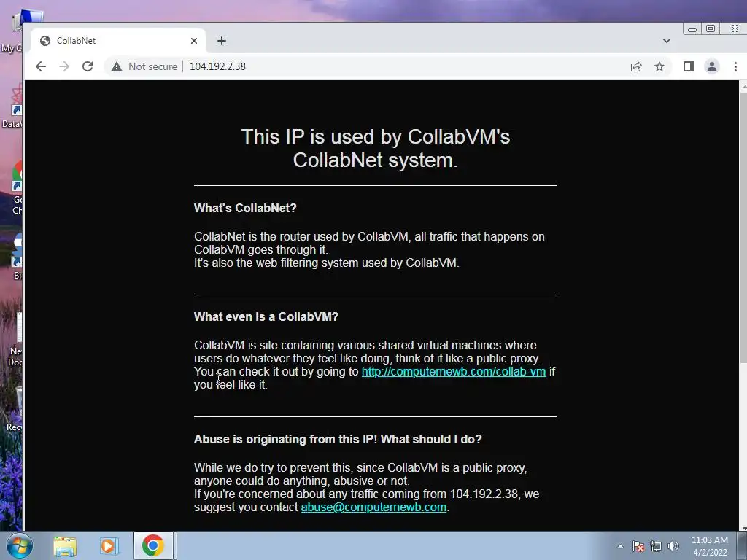Screen dimensions: 747x560
Task: Bookmark this page with the star
Action: [659, 66]
